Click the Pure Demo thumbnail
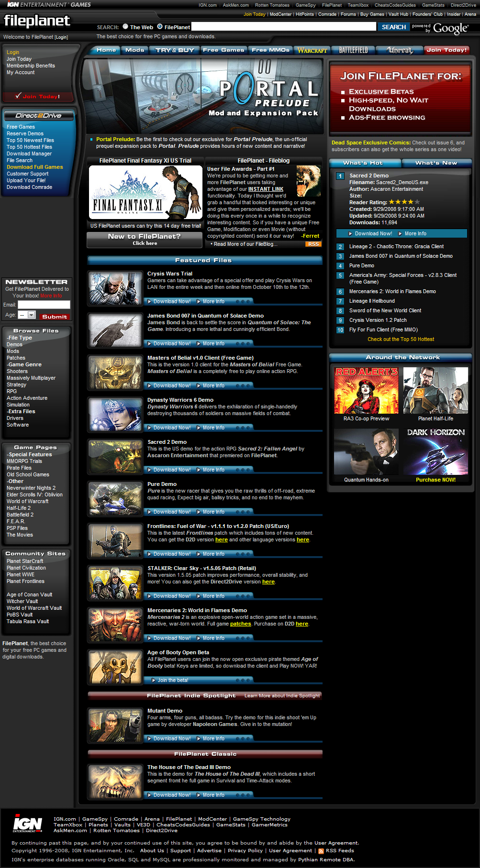 (x=115, y=498)
